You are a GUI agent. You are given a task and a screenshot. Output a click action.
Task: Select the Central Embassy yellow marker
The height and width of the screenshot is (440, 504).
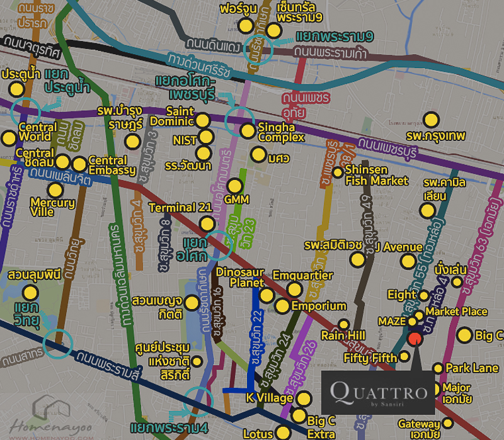(79, 164)
